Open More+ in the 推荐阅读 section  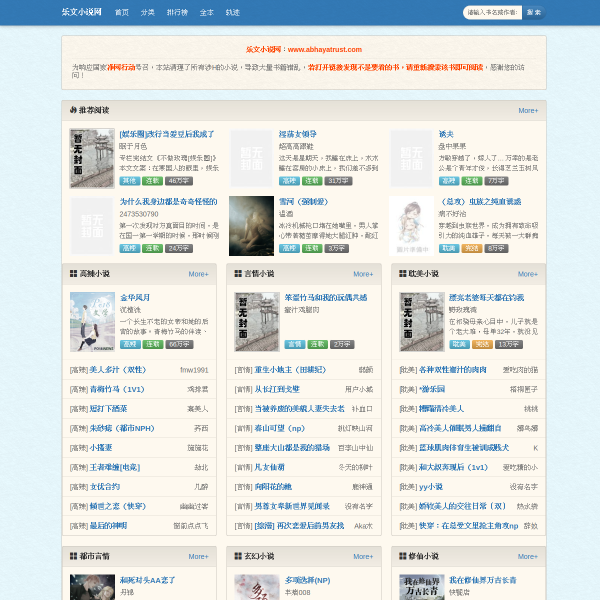tap(528, 111)
